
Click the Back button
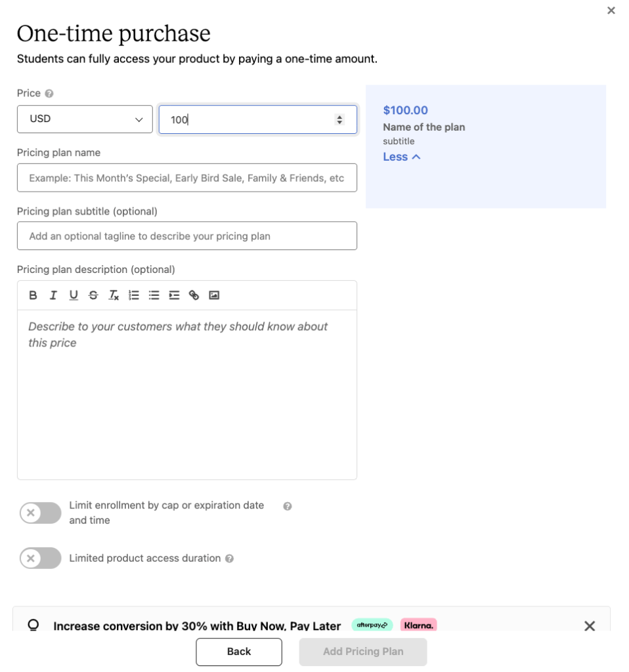coord(238,652)
